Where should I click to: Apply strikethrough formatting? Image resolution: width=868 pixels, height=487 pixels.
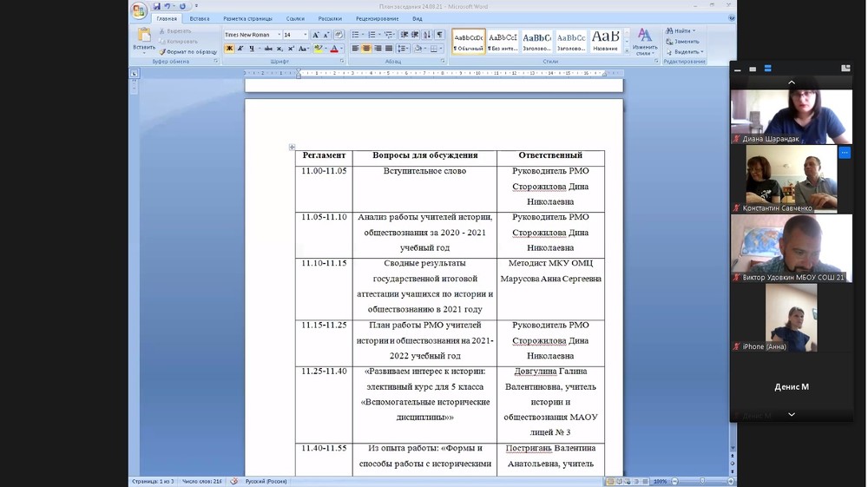coord(266,49)
